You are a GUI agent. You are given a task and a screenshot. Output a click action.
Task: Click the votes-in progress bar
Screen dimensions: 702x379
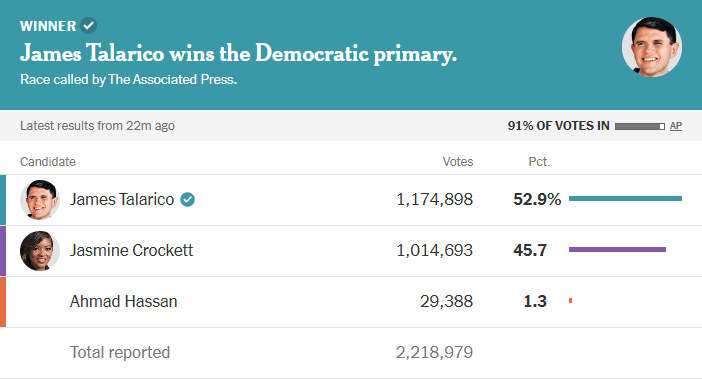pos(640,127)
